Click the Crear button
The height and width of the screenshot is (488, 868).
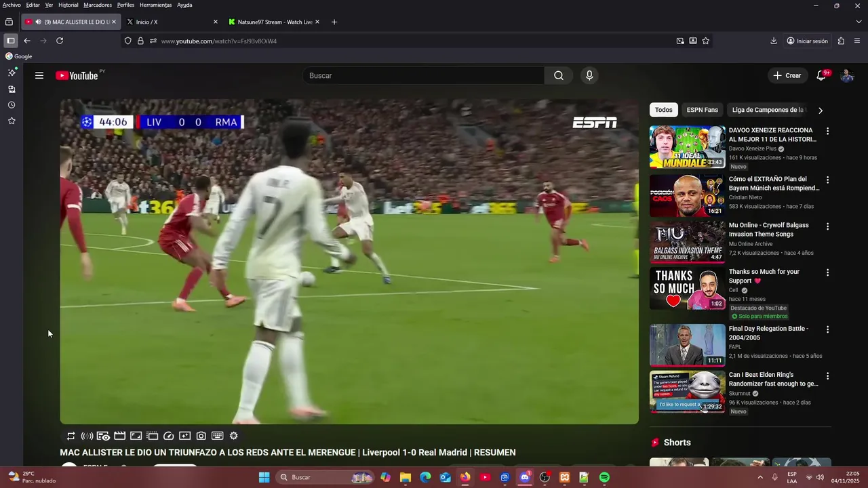click(x=787, y=75)
